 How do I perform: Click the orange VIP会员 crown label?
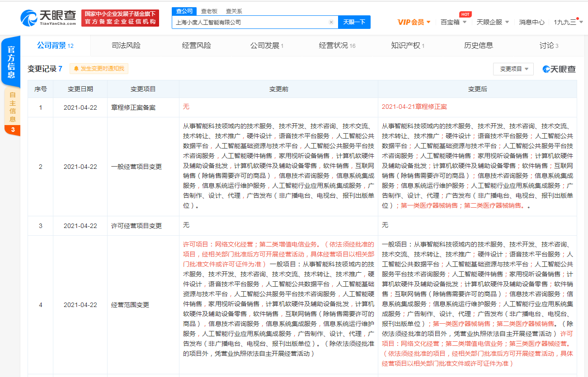click(410, 22)
